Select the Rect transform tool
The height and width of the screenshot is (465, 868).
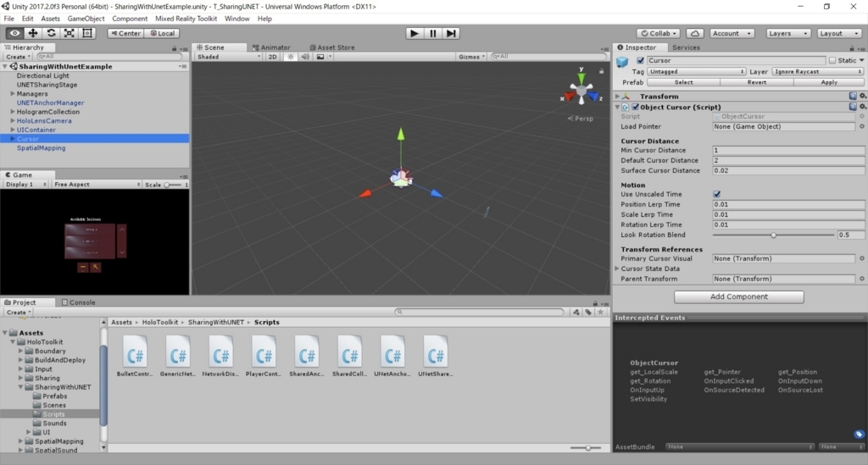pos(87,33)
